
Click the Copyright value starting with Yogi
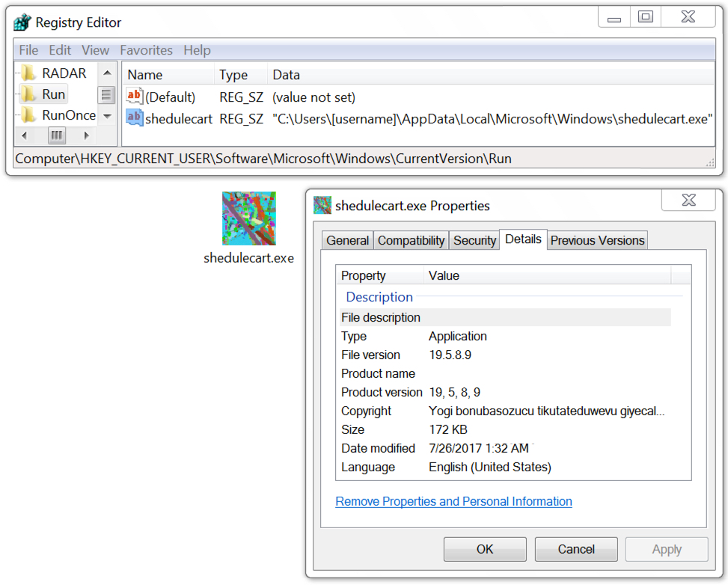546,411
